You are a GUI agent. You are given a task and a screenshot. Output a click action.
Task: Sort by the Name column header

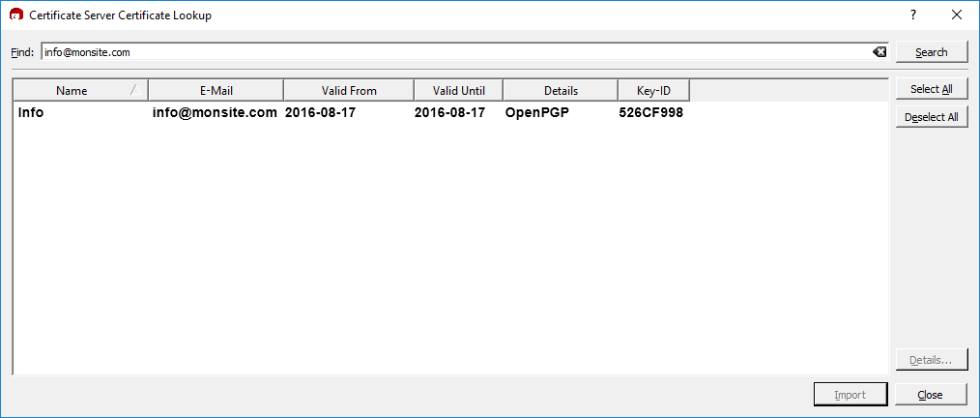click(80, 91)
